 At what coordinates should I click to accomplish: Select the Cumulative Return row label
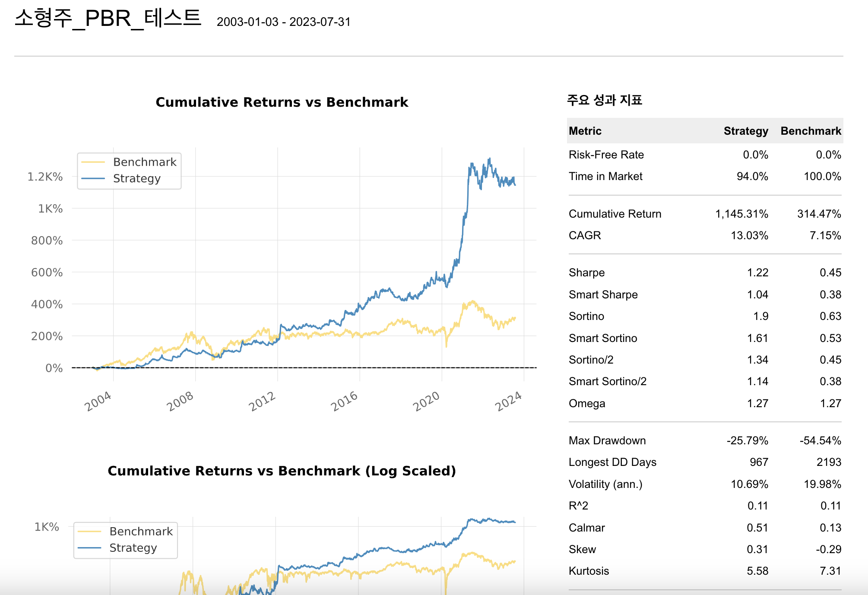click(615, 214)
